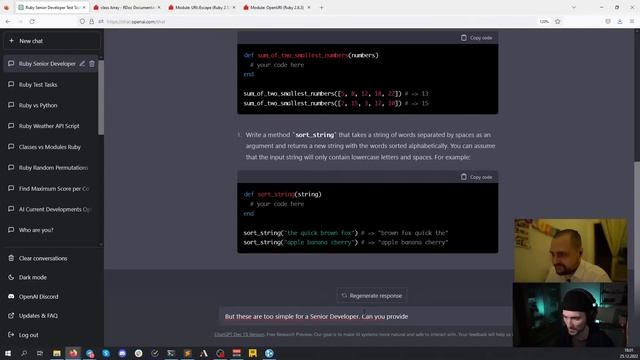Open the Ruby vs Python conversation

(x=51, y=105)
